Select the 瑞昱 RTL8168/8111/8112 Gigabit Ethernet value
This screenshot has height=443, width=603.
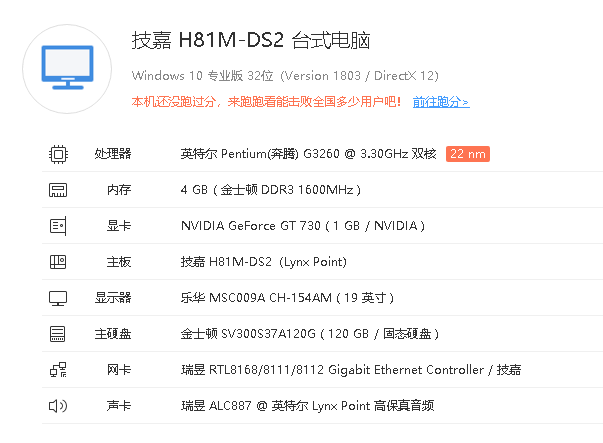point(351,370)
